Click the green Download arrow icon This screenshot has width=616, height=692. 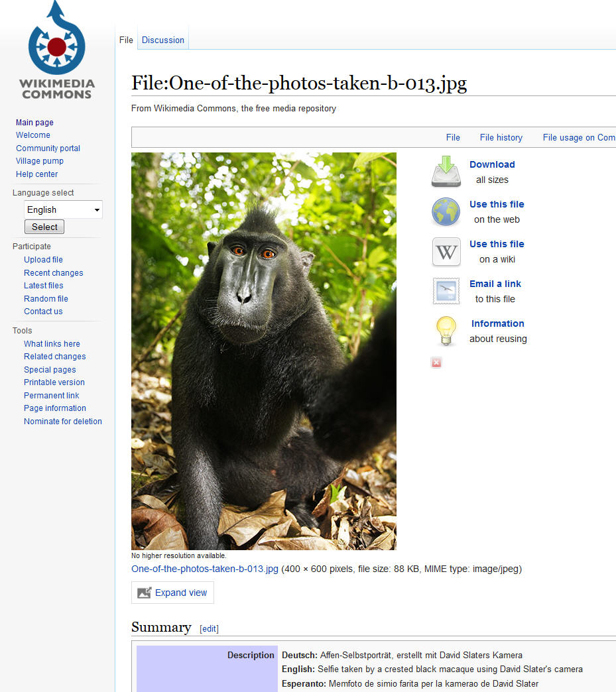pyautogui.click(x=446, y=172)
